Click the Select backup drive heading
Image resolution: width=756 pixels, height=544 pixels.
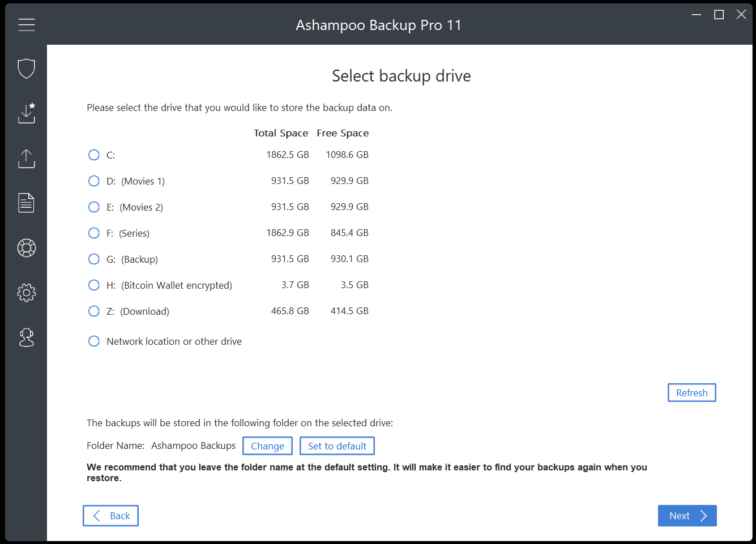coord(402,76)
